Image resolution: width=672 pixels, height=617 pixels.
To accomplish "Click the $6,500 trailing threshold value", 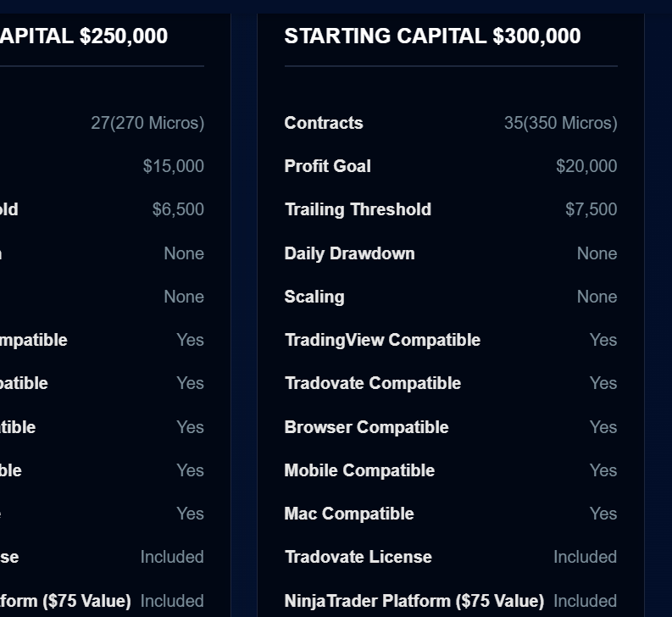I will click(178, 209).
